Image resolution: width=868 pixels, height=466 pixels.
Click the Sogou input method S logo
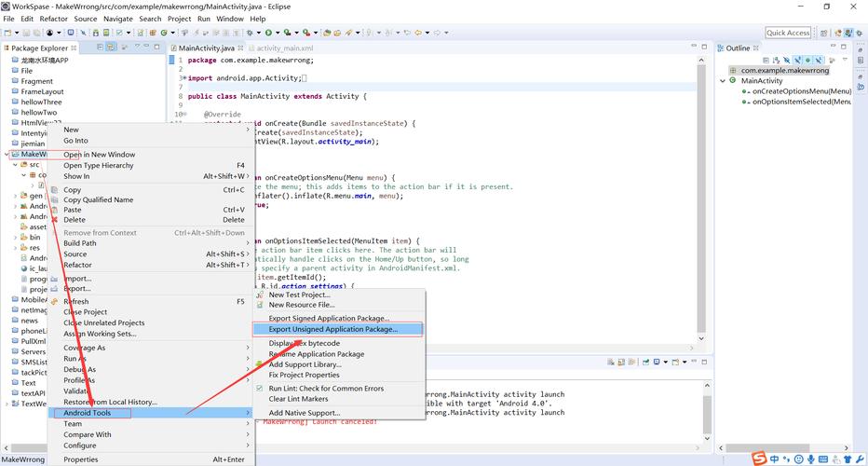pos(759,459)
